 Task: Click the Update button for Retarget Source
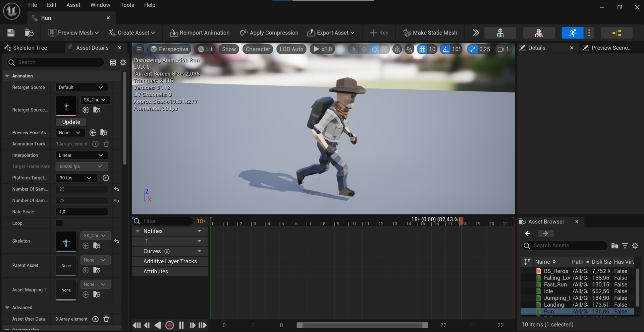pos(71,122)
